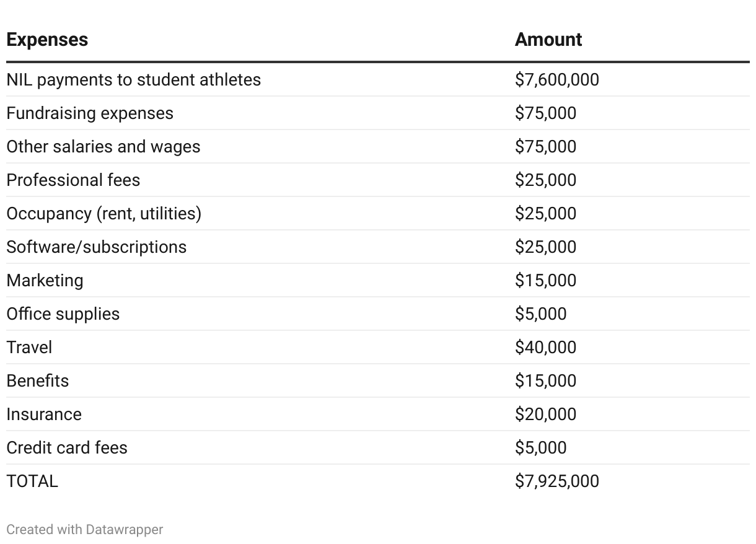Select the Office supplies row label
This screenshot has height=544, width=756.
coord(63,314)
